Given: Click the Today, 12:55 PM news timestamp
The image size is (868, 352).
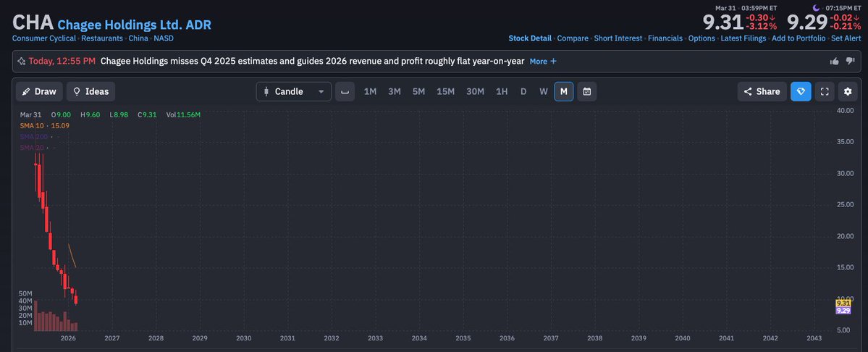Looking at the screenshot, I should (62, 62).
